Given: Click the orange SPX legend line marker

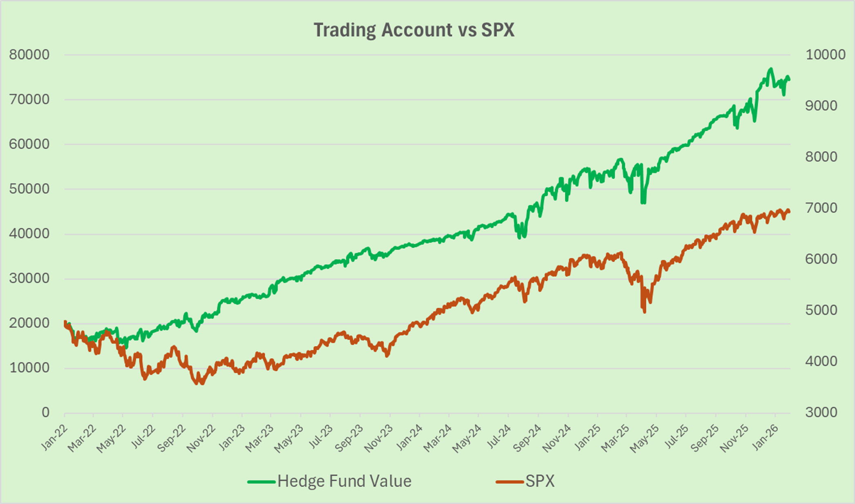Looking at the screenshot, I should 510,482.
